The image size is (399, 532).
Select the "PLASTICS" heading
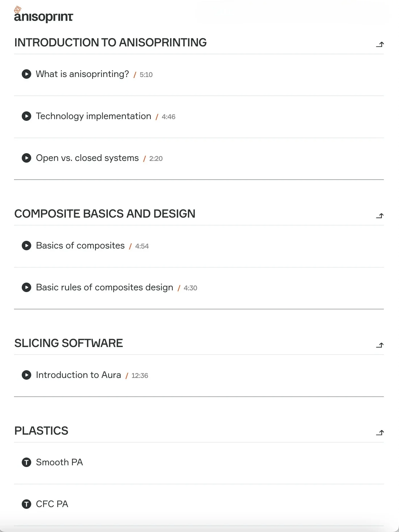coord(41,431)
